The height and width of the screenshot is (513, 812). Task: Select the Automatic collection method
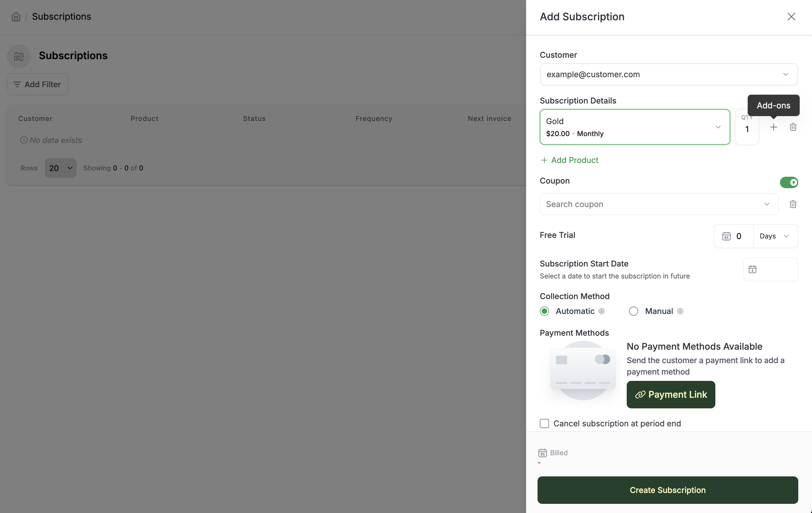[544, 311]
